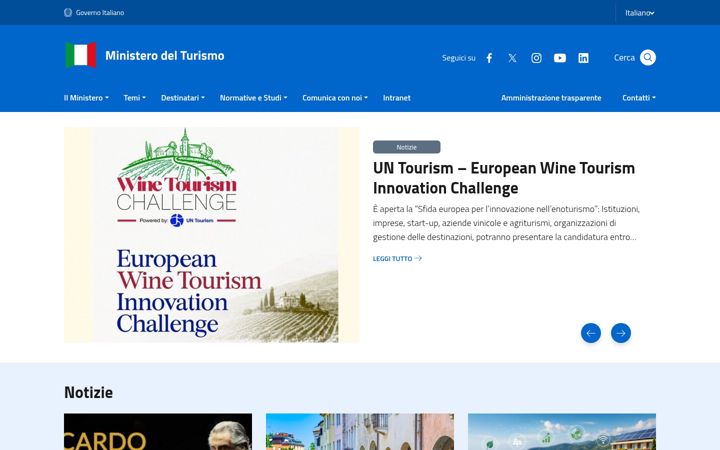
Task: Click the LEGGI TUTTO link
Action: [397, 259]
